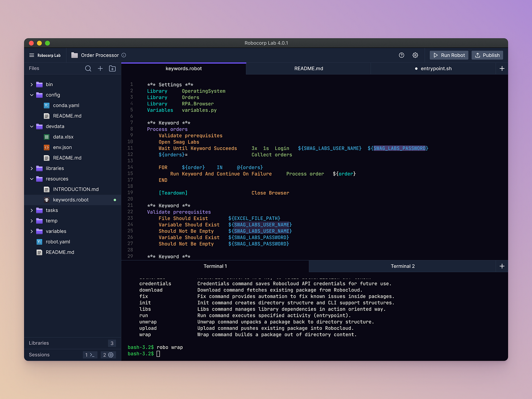Open settings via the gear icon
This screenshot has height=399, width=532.
tap(415, 55)
